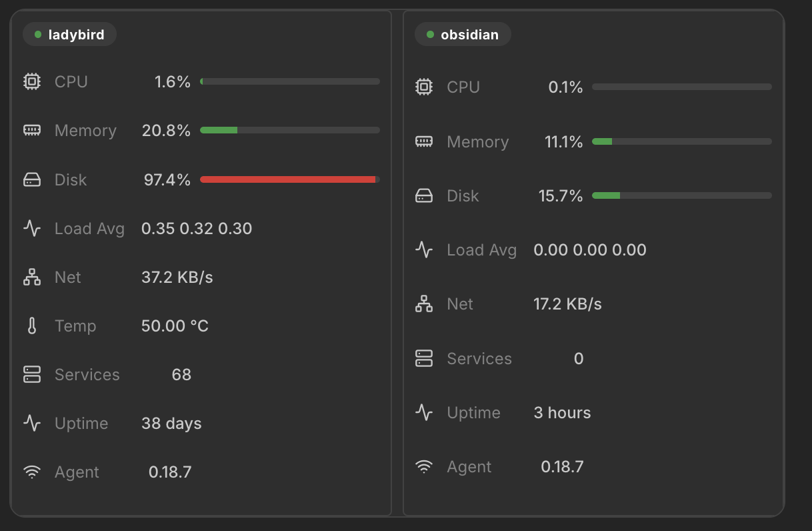Select the 68 Services count for ladybird
This screenshot has height=531, width=812.
181,374
